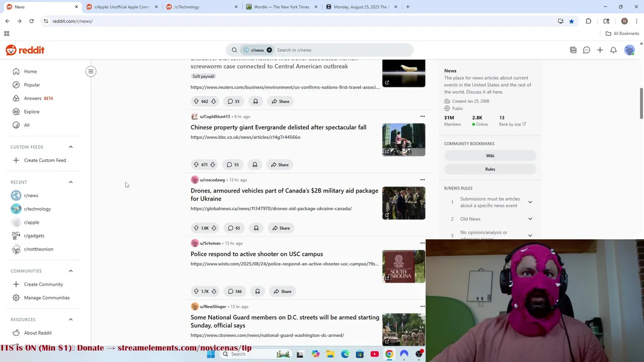Upvote the USC active shooter post
The image size is (644, 362).
(196, 291)
